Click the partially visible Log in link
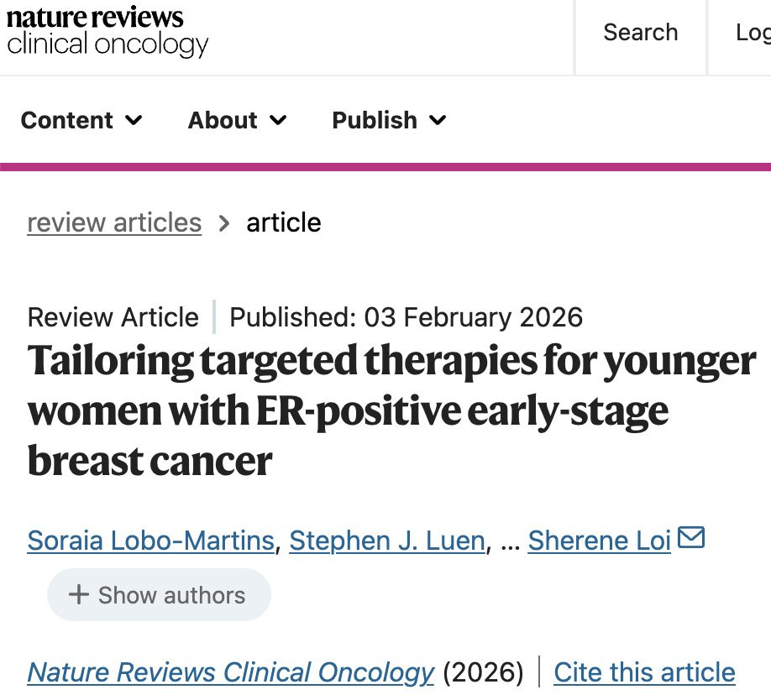Image resolution: width=771 pixels, height=700 pixels. 753,33
